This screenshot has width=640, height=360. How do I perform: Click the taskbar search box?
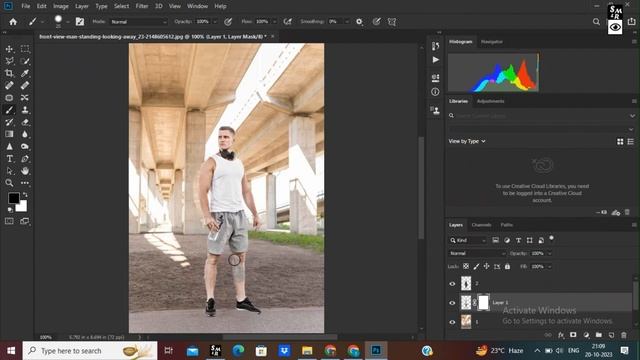click(x=90, y=351)
